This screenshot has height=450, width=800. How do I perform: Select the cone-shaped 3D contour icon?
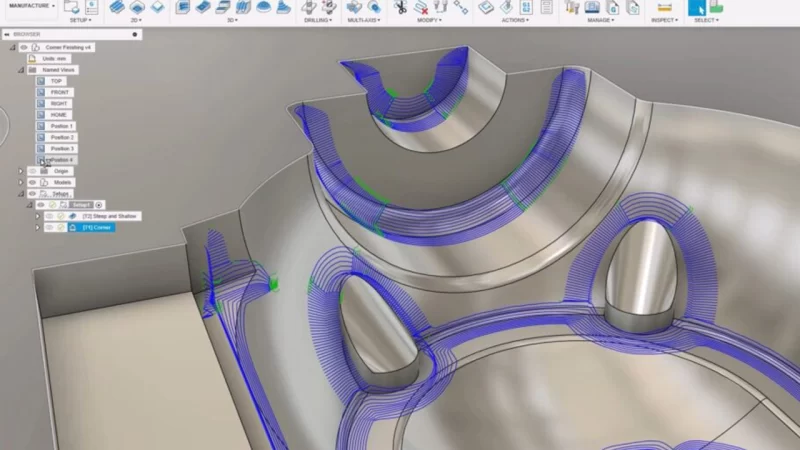(283, 7)
